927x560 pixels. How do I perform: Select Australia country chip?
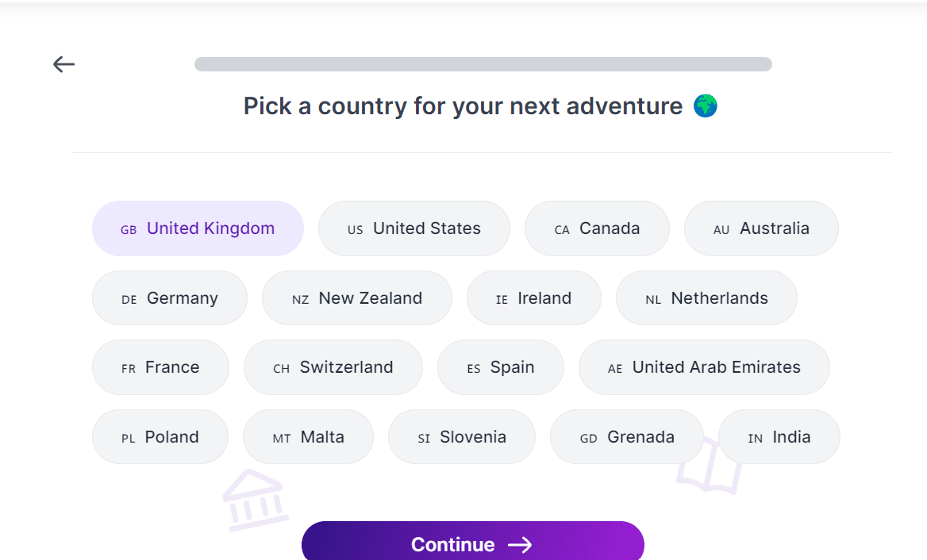coord(761,228)
